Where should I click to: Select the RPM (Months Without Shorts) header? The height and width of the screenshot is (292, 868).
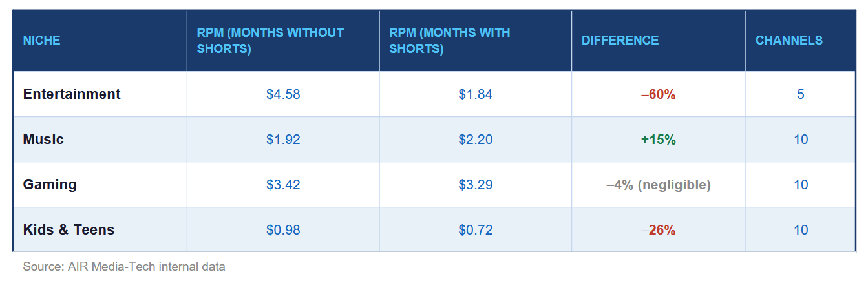270,40
